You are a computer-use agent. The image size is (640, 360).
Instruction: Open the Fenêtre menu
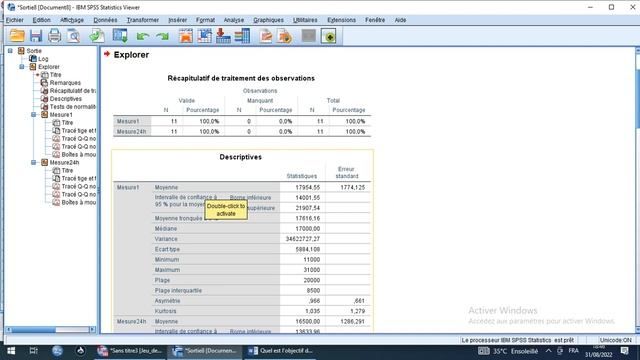tap(375, 20)
